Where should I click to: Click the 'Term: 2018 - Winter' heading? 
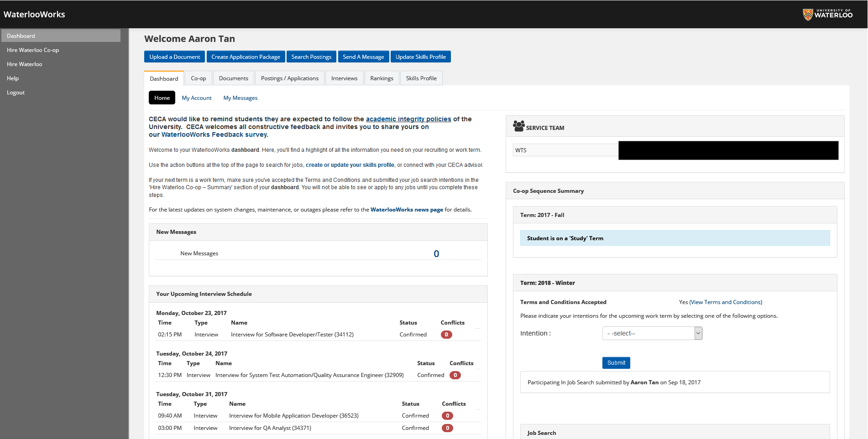[x=548, y=283]
